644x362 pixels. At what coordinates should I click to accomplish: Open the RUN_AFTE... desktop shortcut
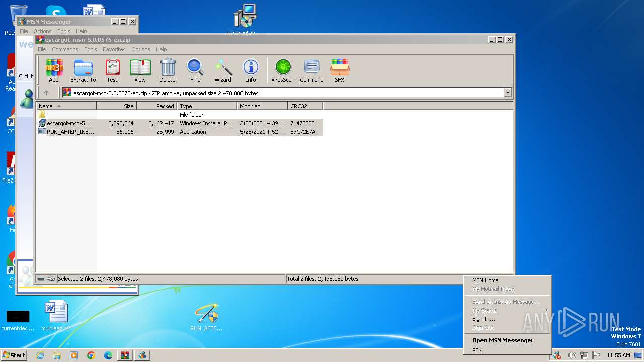point(206,317)
